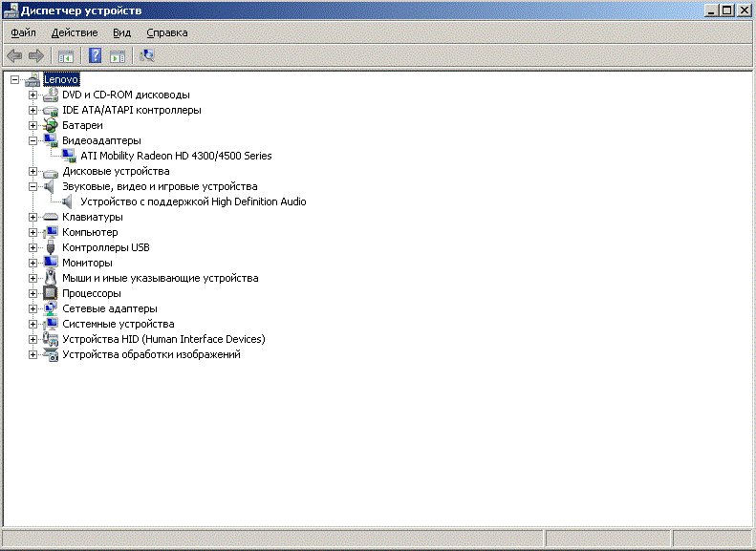
Task: Select Устройство с поддержкой High Definition Audio
Action: click(x=193, y=201)
